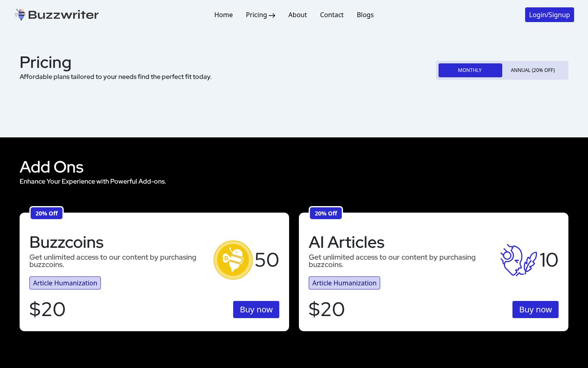The width and height of the screenshot is (588, 368).
Task: Click the Buzzwriter bee logo icon
Action: click(x=20, y=15)
